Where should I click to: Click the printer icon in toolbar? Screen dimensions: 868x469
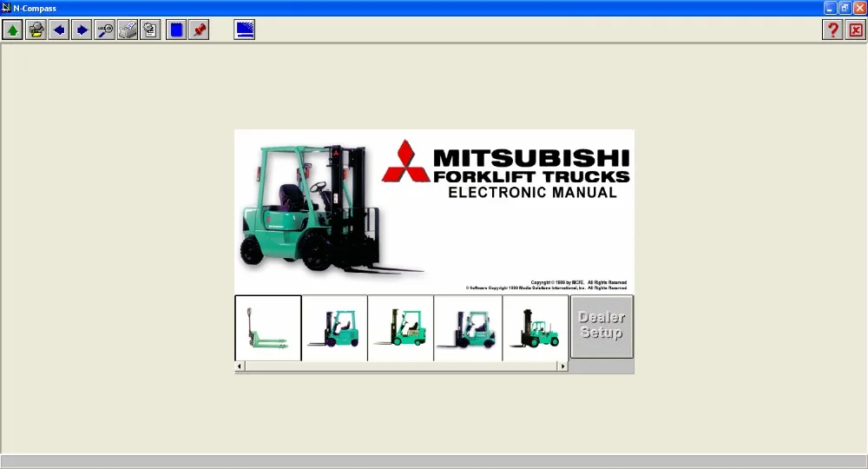(128, 30)
